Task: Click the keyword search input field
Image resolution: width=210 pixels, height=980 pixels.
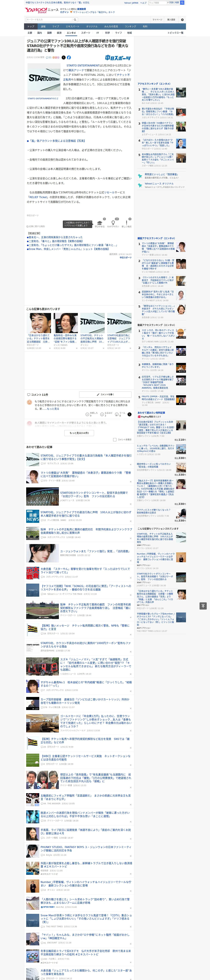Action: 49,20
